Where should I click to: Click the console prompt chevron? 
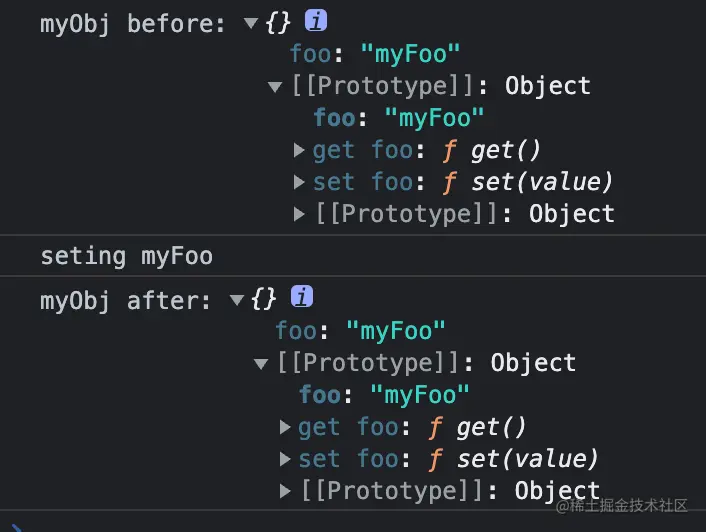pos(14,526)
